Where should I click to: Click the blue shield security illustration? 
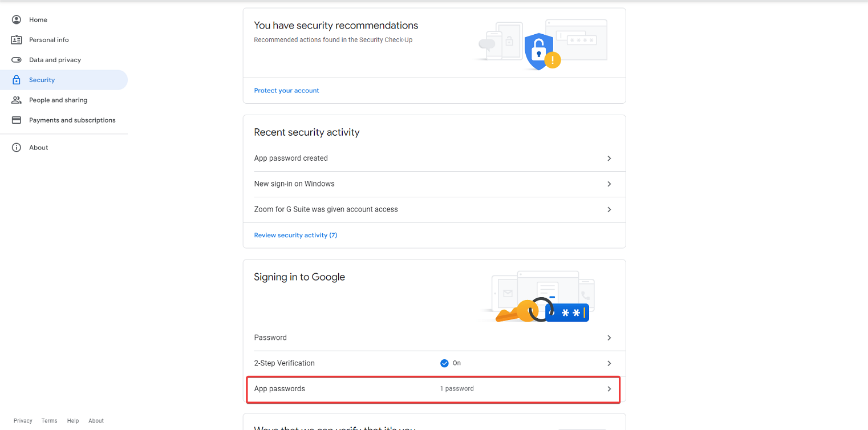539,52
